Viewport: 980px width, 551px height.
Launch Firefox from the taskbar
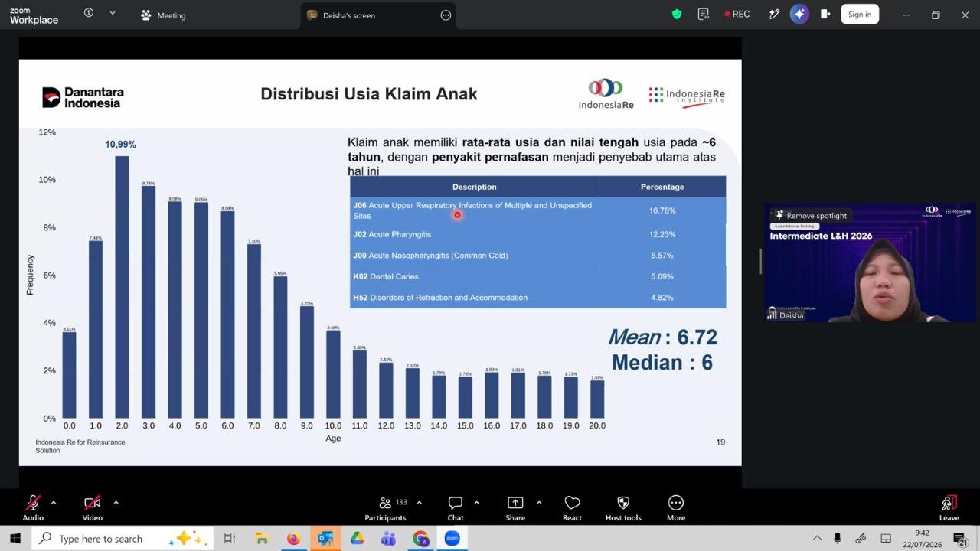coord(293,539)
